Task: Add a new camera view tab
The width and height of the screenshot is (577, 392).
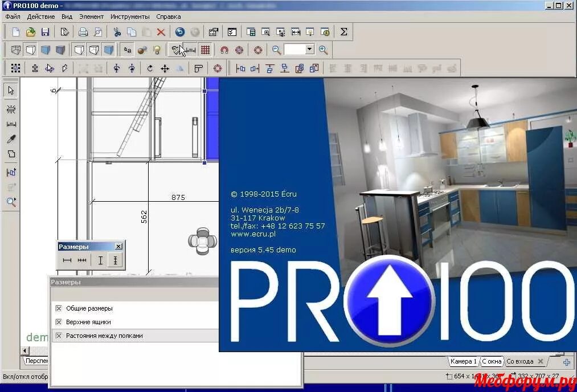Action: click(567, 362)
